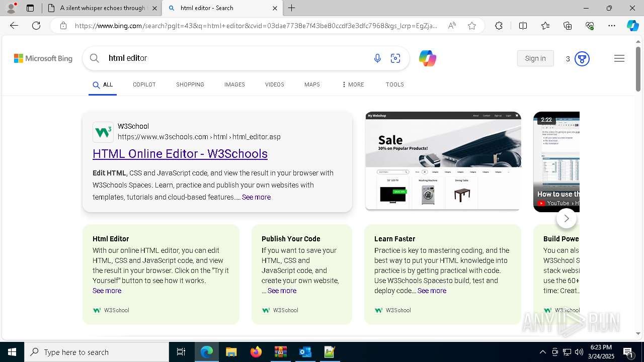View site information lock icon
Image resolution: width=644 pixels, height=362 pixels.
point(63,26)
